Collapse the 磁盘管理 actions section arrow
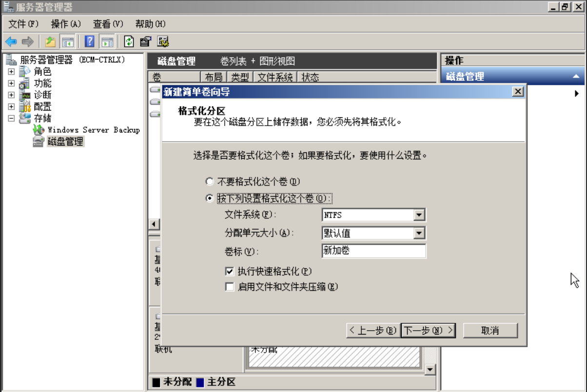This screenshot has height=392, width=587. tap(576, 76)
